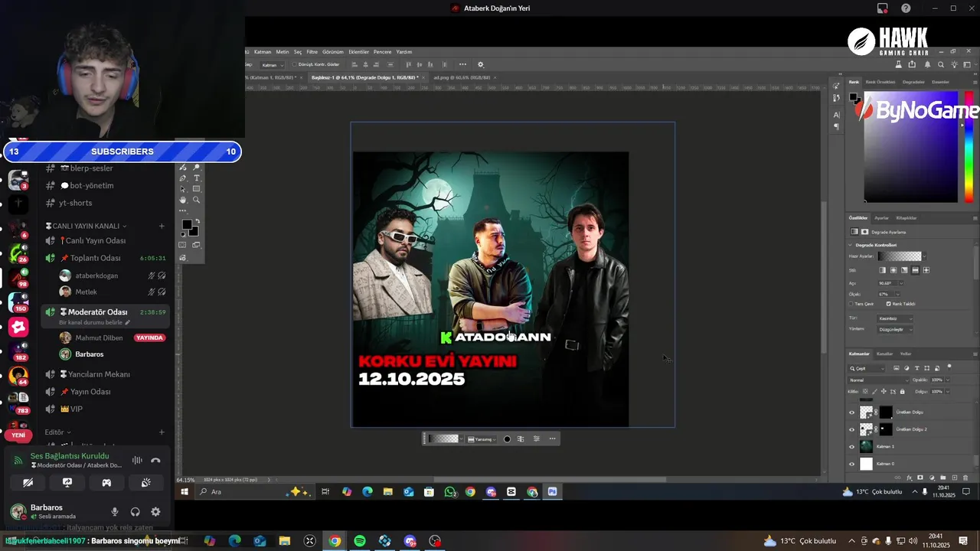Enable the Ters Çevir checkbox
The height and width of the screenshot is (551, 980).
[851, 304]
